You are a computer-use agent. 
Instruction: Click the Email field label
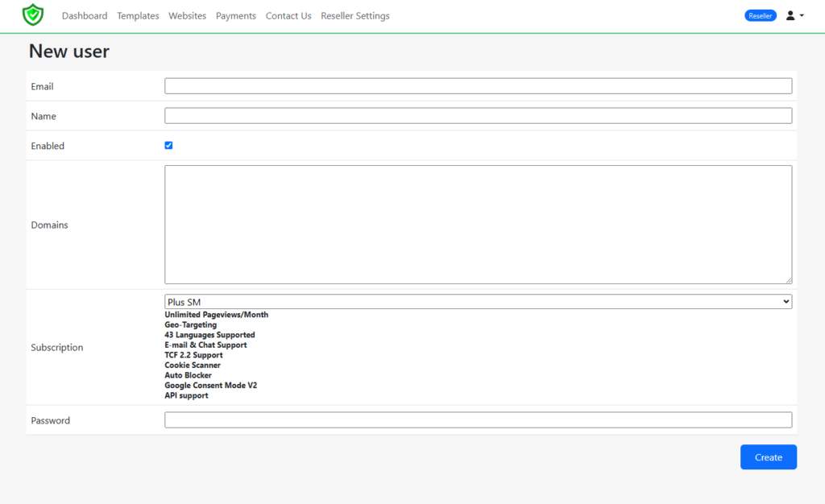[42, 87]
